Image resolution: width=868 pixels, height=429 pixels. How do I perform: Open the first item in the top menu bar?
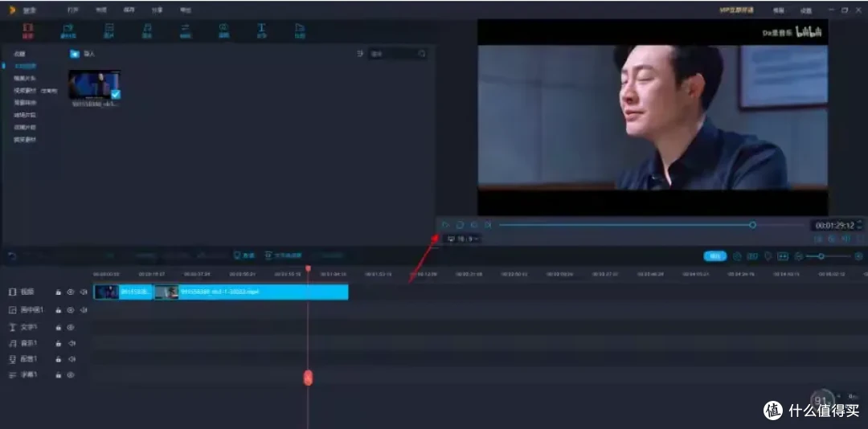pos(72,10)
